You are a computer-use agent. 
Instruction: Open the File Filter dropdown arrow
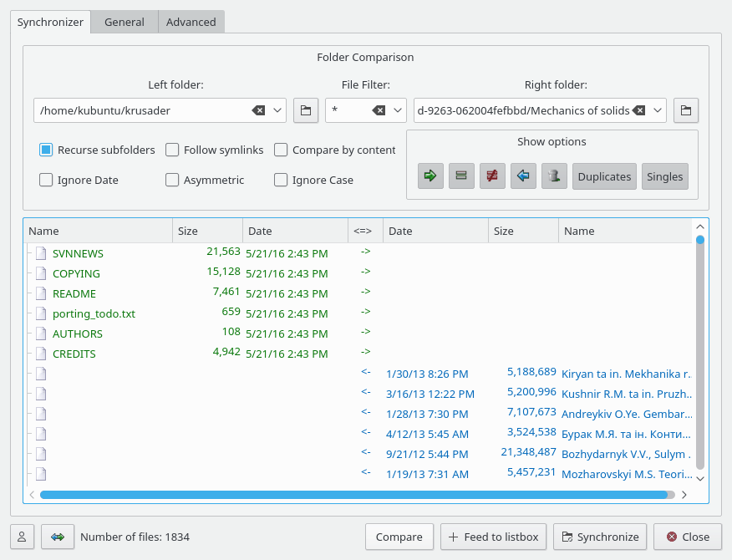[x=399, y=110]
